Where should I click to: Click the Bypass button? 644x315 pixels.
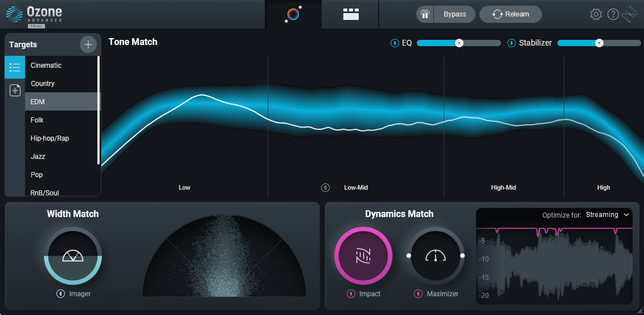[x=454, y=14]
